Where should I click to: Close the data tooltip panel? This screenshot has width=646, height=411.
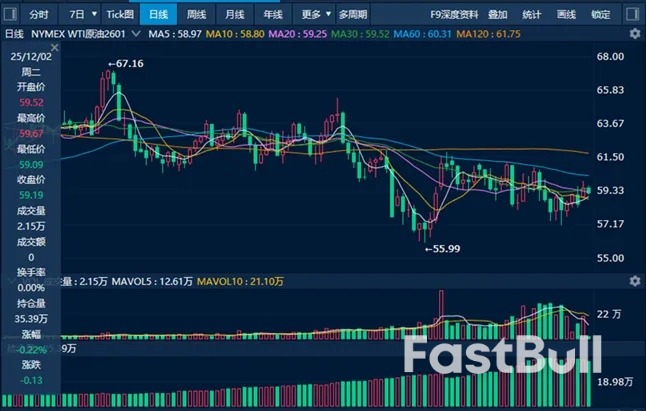pos(54,47)
